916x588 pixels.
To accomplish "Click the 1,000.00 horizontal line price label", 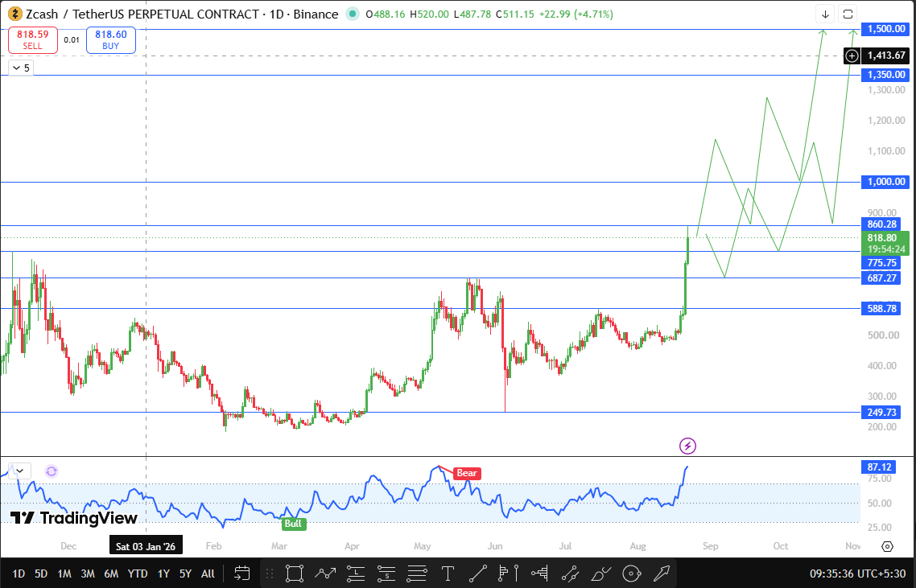I will click(886, 182).
